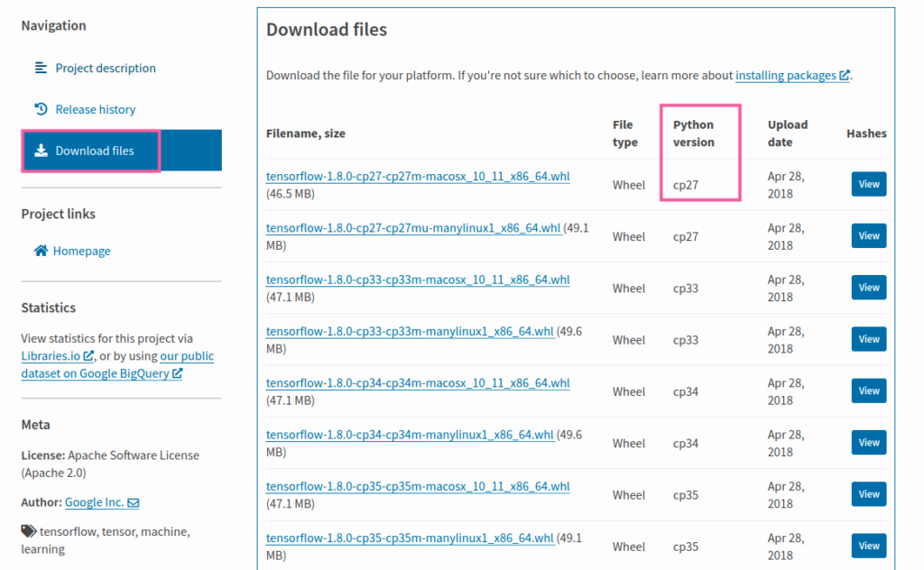View hashes for cp33m macosx wheel
Image resolution: width=924 pixels, height=570 pixels.
pyautogui.click(x=869, y=288)
